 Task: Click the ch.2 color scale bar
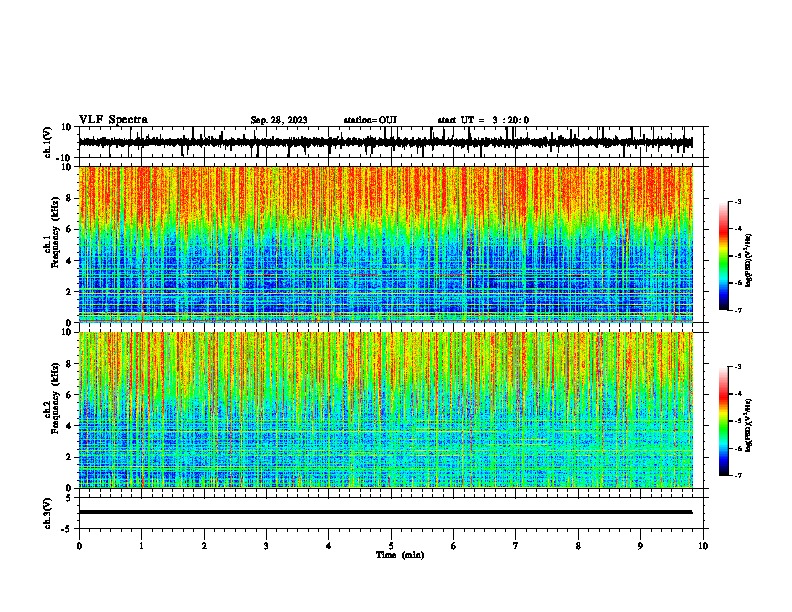[x=724, y=421]
